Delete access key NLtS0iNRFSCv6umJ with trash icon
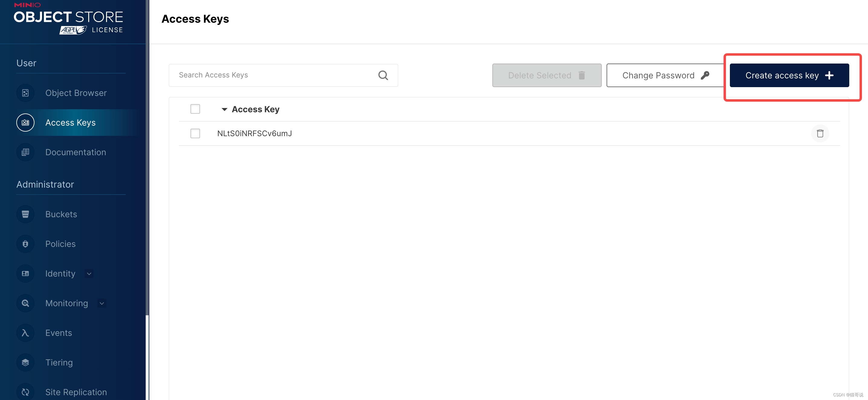Image resolution: width=868 pixels, height=400 pixels. (x=820, y=133)
